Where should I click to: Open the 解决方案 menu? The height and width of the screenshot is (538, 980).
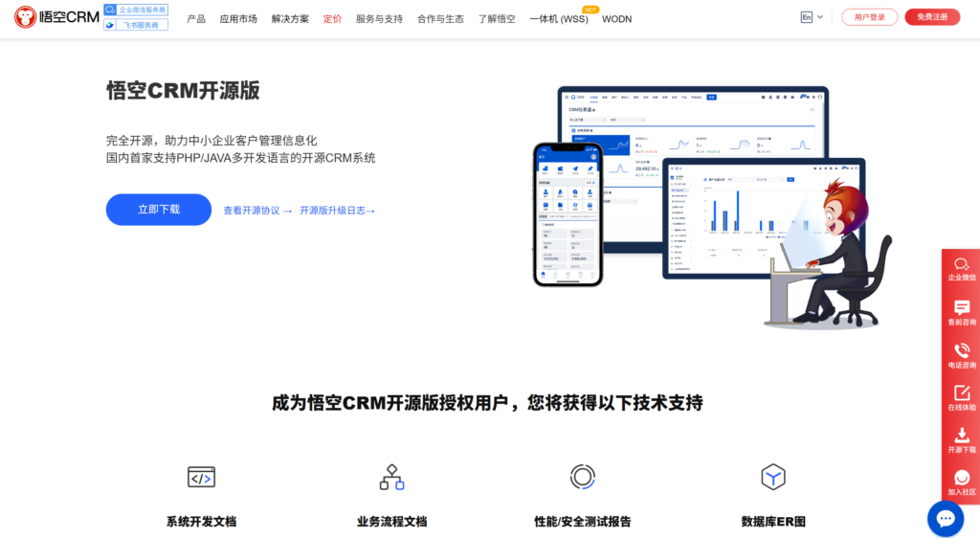[290, 19]
